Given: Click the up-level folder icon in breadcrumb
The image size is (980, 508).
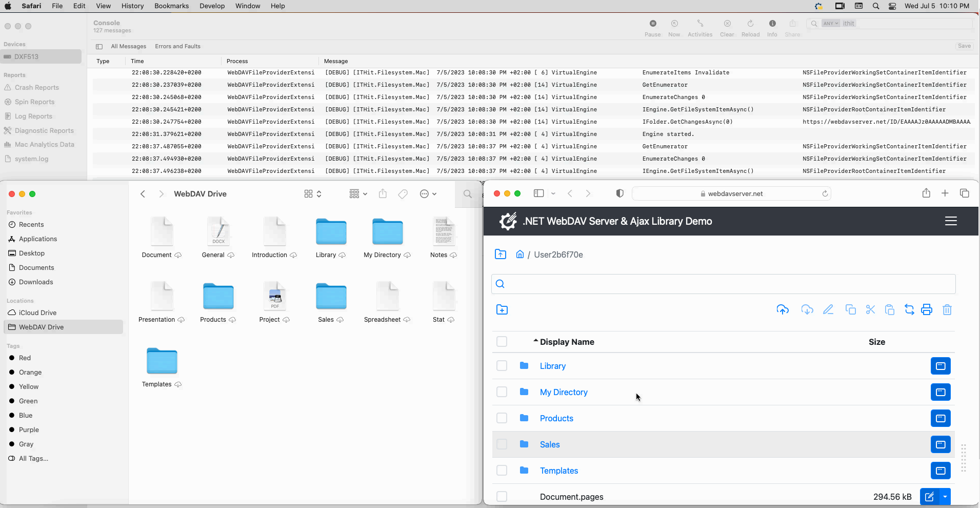Looking at the screenshot, I should [x=501, y=254].
